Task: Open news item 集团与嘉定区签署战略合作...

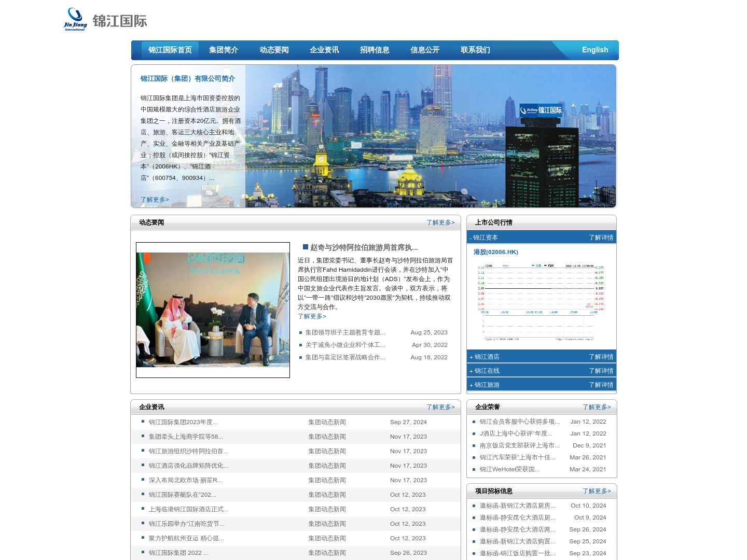Action: pyautogui.click(x=345, y=357)
